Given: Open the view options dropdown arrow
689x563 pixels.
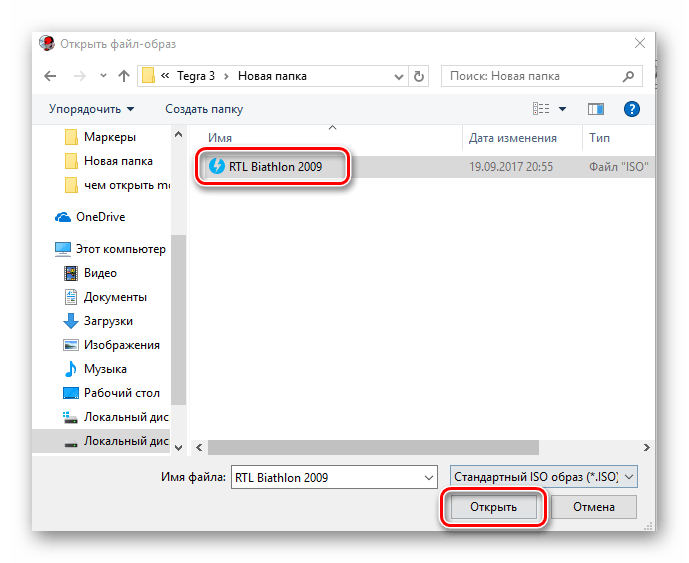Looking at the screenshot, I should (x=562, y=109).
